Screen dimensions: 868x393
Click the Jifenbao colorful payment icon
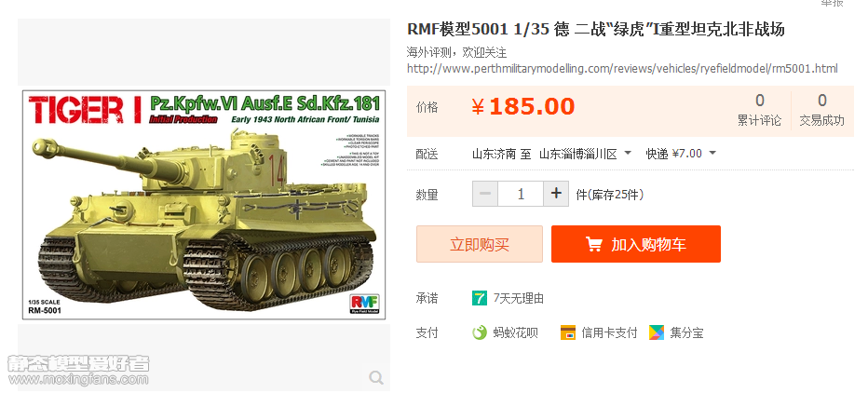pos(657,332)
